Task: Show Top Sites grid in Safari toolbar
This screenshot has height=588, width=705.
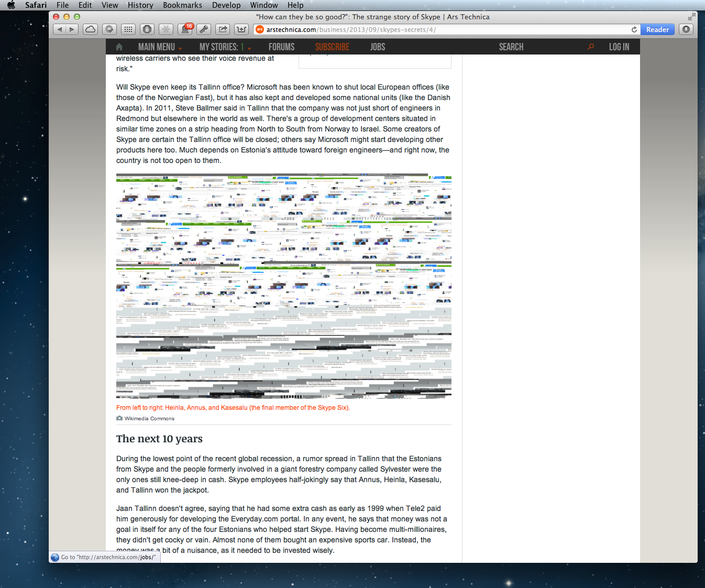Action: tap(128, 29)
